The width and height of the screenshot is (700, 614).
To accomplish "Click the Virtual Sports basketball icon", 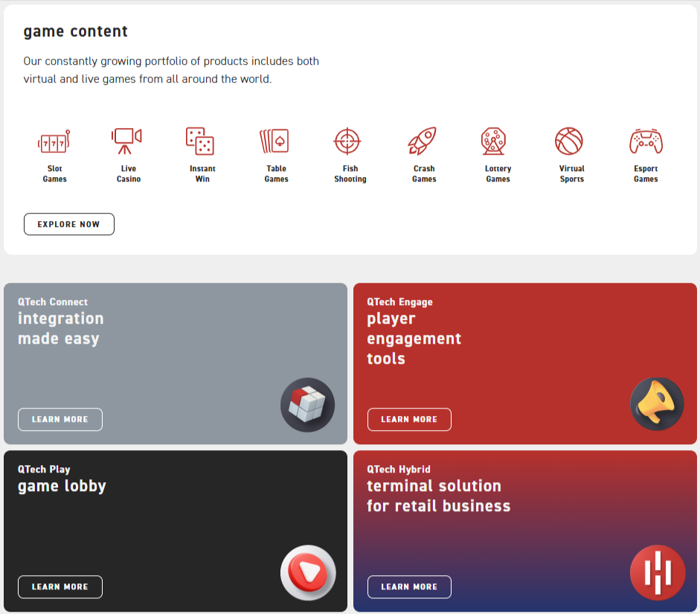I will pyautogui.click(x=569, y=141).
